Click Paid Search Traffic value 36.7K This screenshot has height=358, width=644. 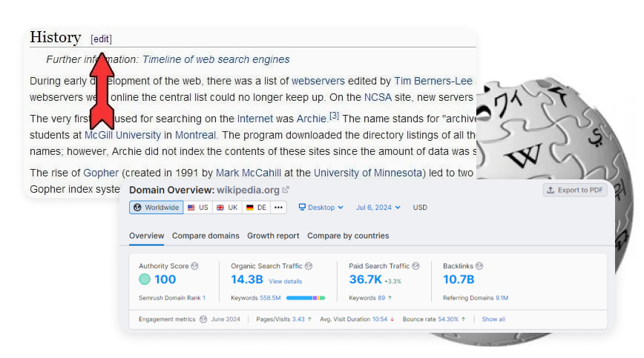tap(365, 279)
